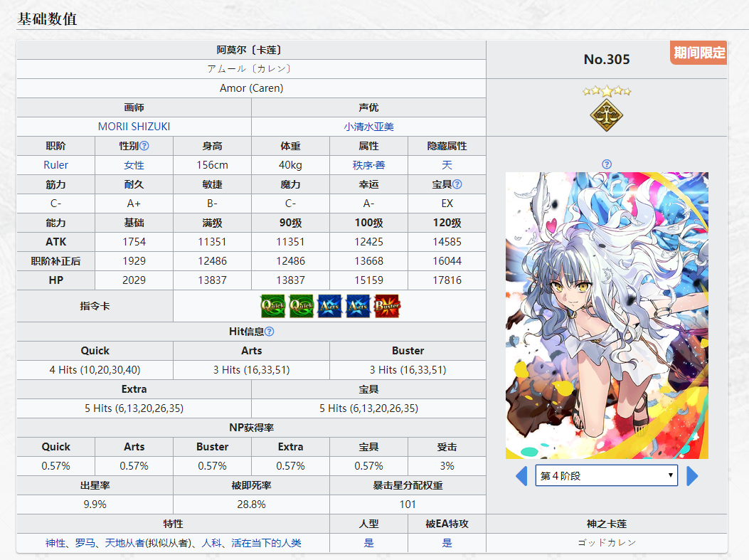The image size is (749, 560).
Task: Click the help icon next to 性别
Action: 144,146
